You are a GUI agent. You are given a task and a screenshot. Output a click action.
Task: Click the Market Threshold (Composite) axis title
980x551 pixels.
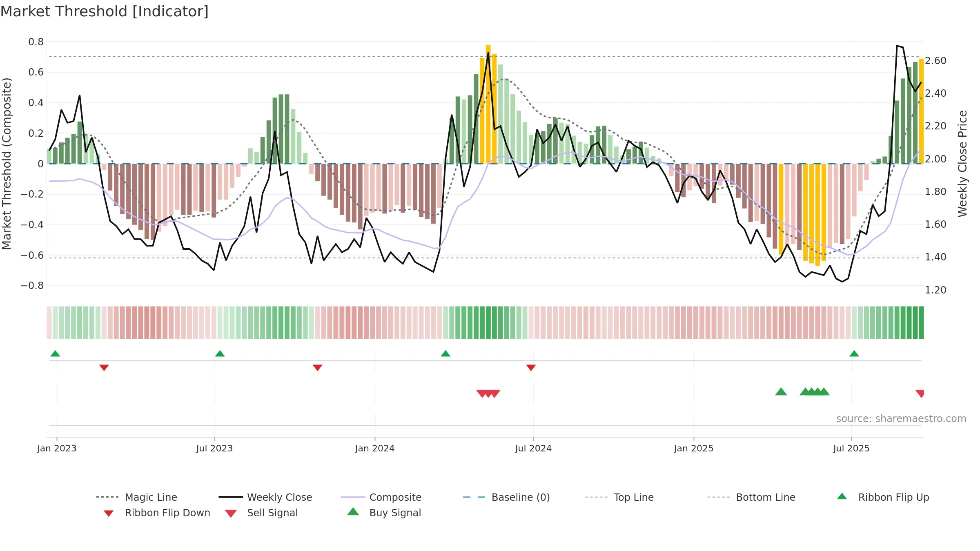click(x=7, y=164)
